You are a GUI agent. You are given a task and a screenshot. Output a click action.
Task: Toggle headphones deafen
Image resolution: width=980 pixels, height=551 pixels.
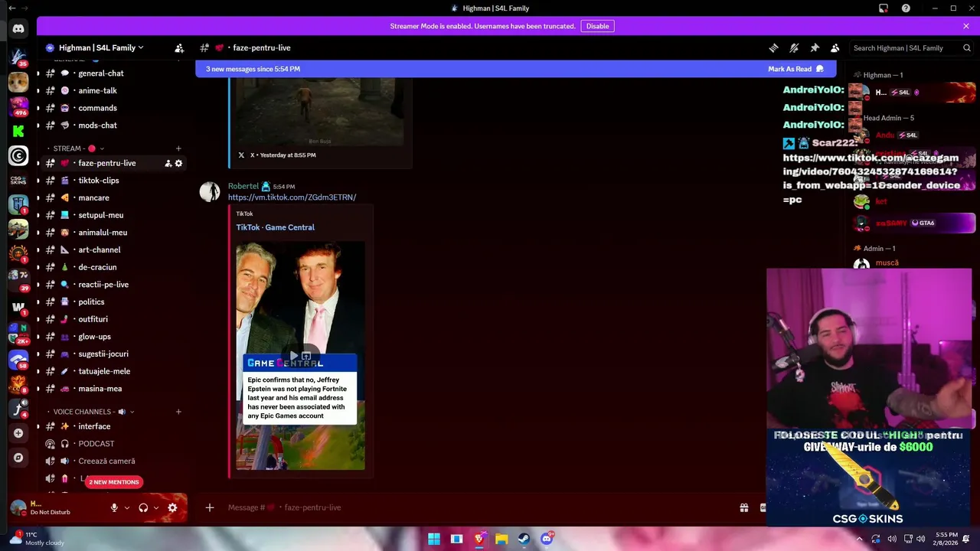(143, 507)
